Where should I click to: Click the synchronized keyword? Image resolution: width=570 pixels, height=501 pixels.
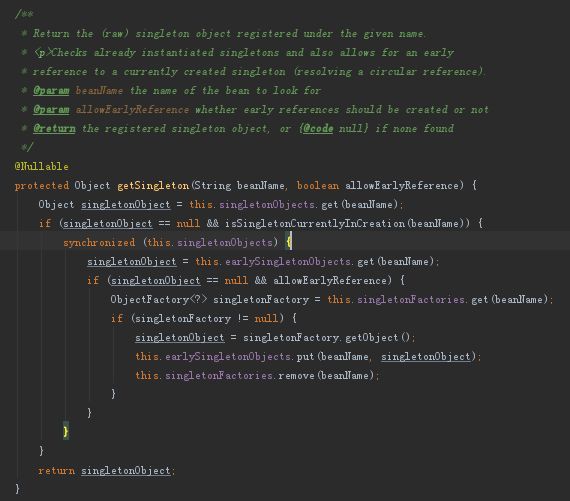tap(99, 243)
